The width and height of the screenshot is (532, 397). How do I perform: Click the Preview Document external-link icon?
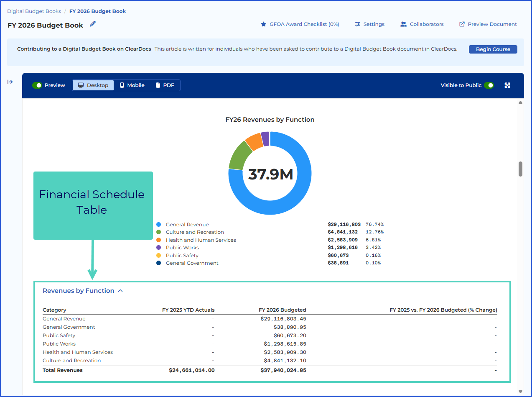click(x=462, y=24)
